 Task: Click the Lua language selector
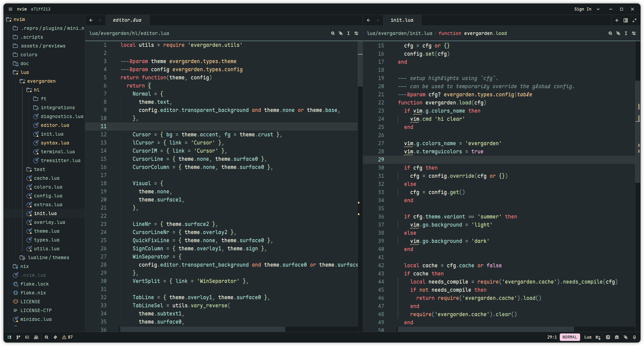[x=588, y=337]
